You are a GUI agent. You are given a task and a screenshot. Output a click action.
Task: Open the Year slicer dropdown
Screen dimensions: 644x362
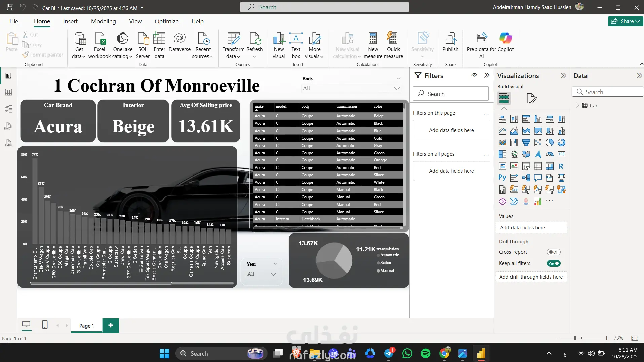[273, 274]
